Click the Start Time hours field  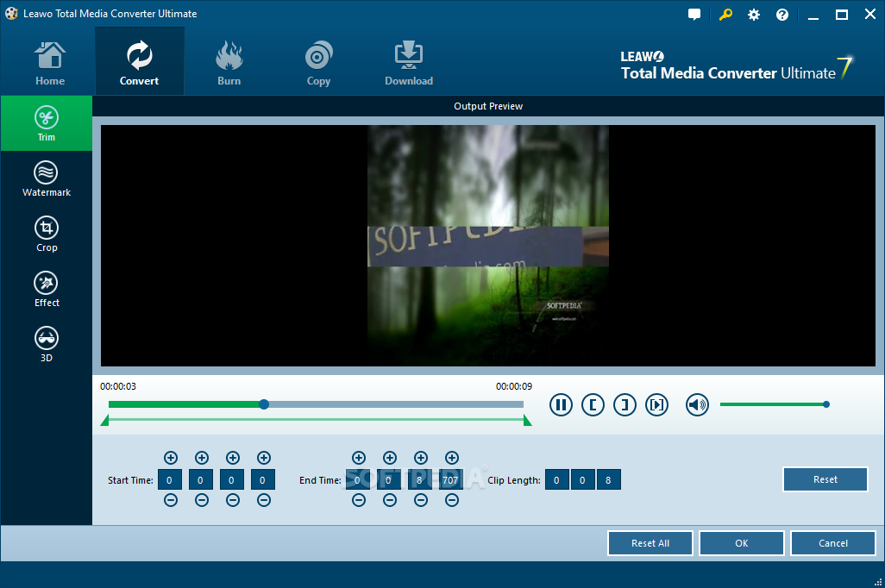coord(169,479)
